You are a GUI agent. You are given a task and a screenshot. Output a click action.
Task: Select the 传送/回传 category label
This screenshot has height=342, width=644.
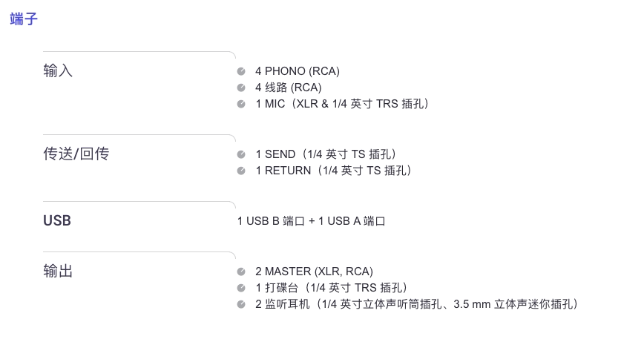coord(76,154)
